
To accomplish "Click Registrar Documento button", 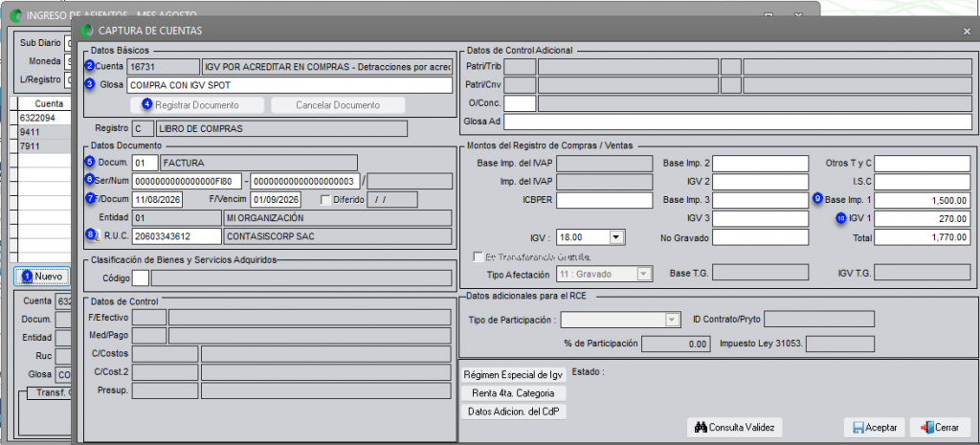I will pos(197,104).
